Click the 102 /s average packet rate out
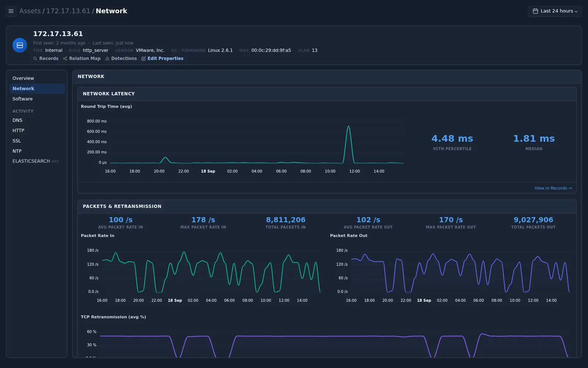 (368, 220)
